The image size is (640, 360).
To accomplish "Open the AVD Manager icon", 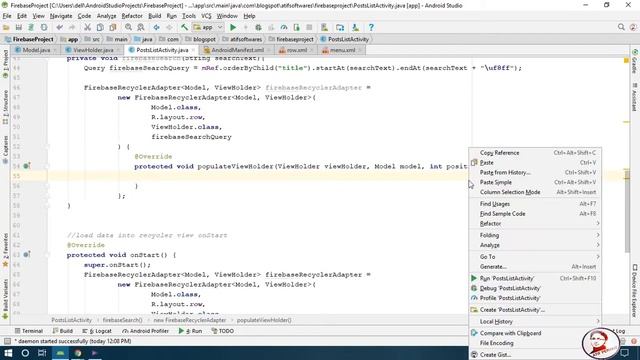I will pyautogui.click(x=324, y=27).
